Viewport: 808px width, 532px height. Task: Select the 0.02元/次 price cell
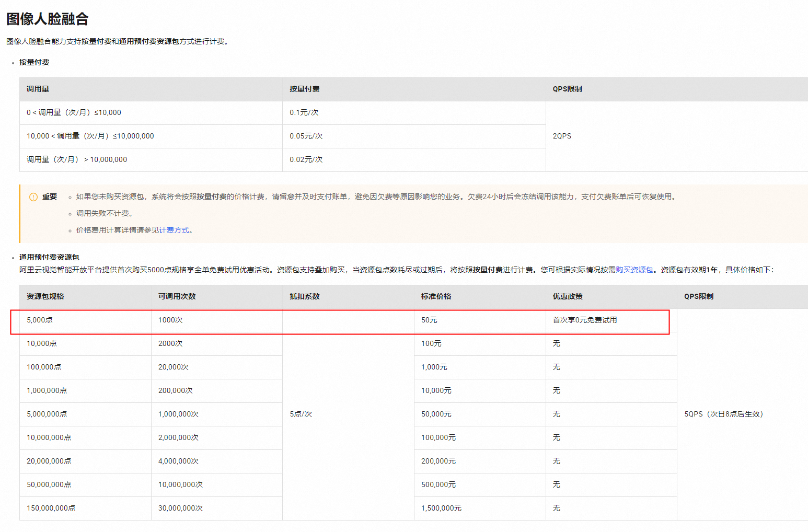click(x=414, y=160)
